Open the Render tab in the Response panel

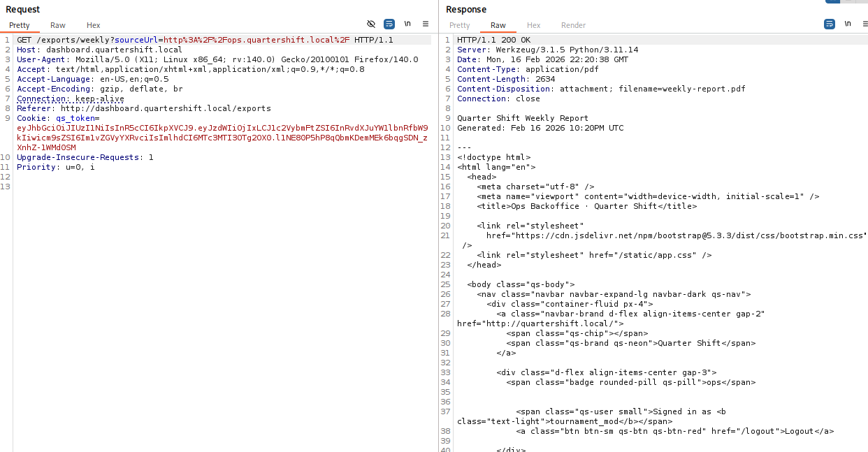click(573, 25)
